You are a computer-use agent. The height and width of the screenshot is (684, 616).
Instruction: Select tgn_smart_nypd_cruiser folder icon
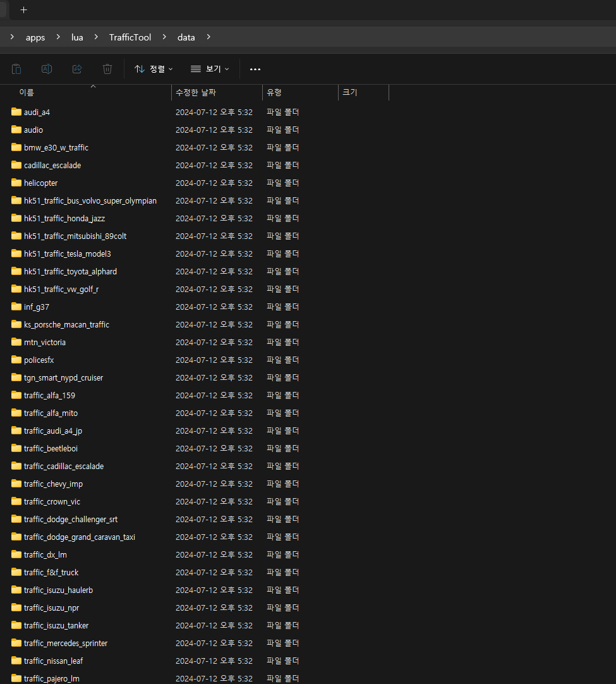pyautogui.click(x=16, y=377)
